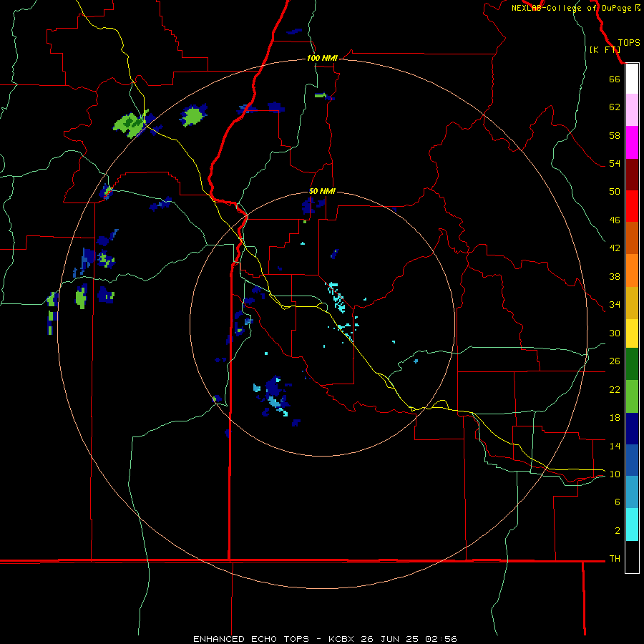Viewport: 644px width, 644px height.
Task: Click the legend value "30"
Action: pyautogui.click(x=615, y=333)
